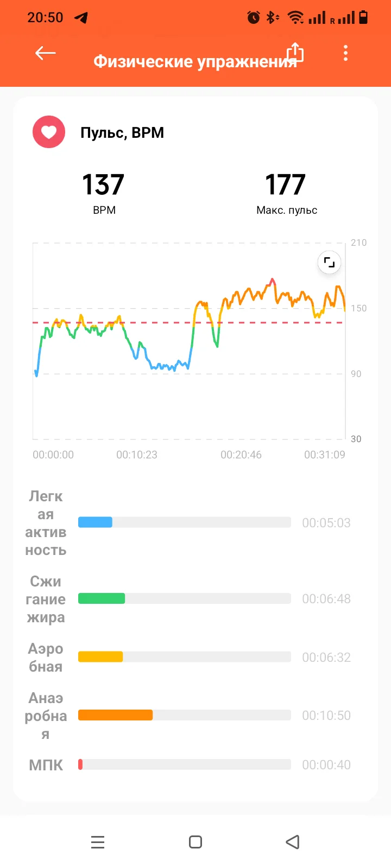Tap the 177 Макс. пульс value
The image size is (391, 868).
(x=286, y=185)
